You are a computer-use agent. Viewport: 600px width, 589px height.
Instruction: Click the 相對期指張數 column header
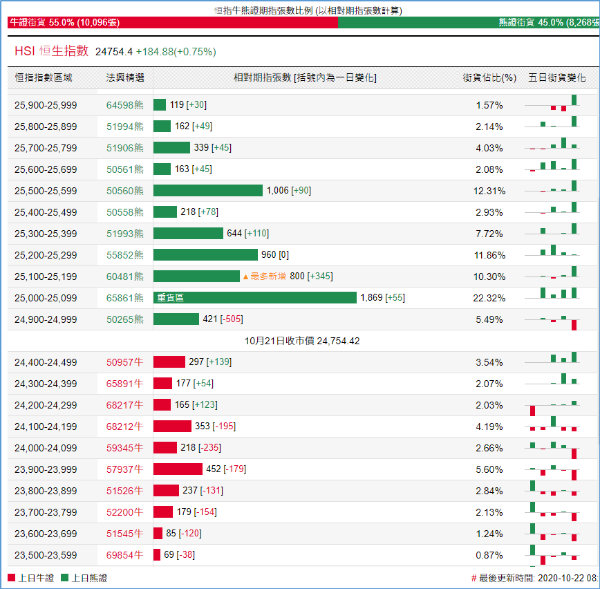[305, 78]
